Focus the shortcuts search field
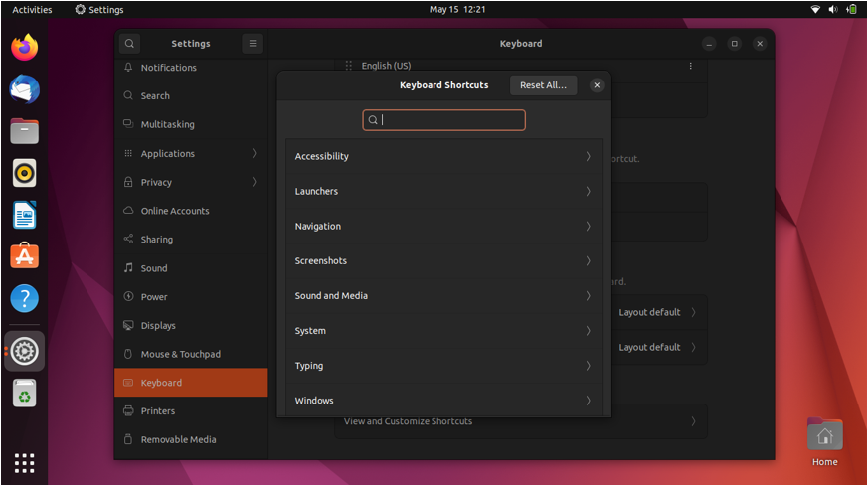 pos(444,120)
